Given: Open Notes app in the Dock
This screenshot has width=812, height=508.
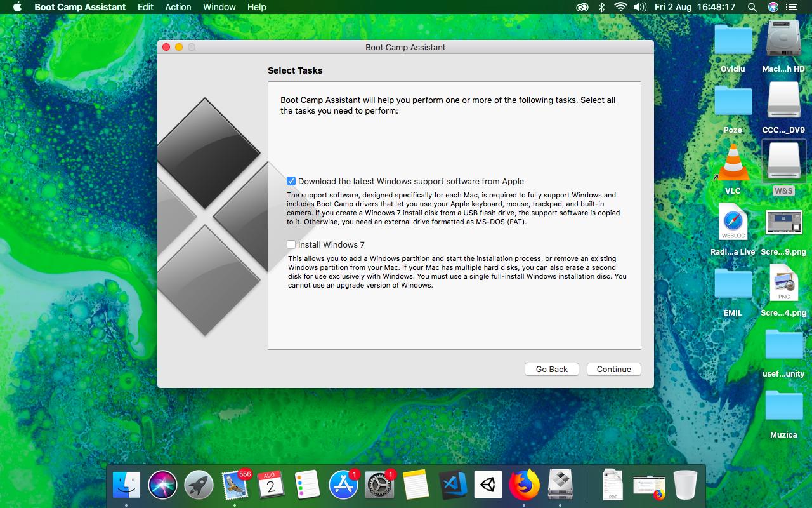Looking at the screenshot, I should pyautogui.click(x=416, y=486).
